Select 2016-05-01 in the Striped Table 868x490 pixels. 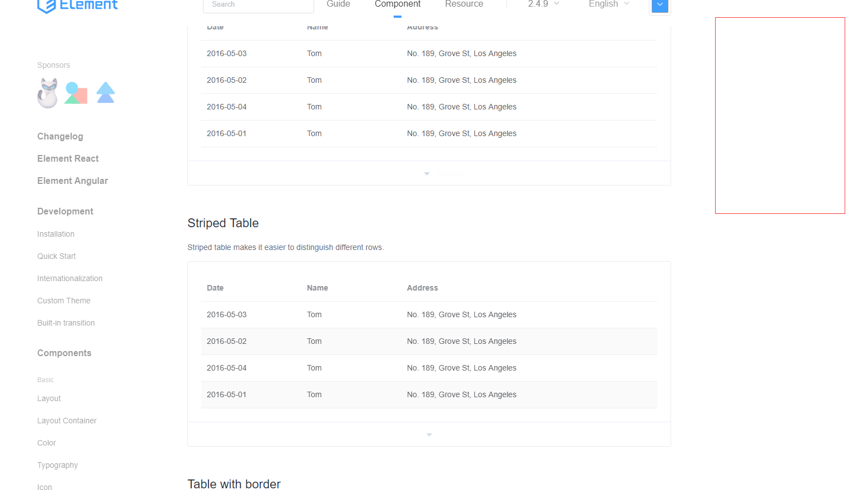(226, 394)
